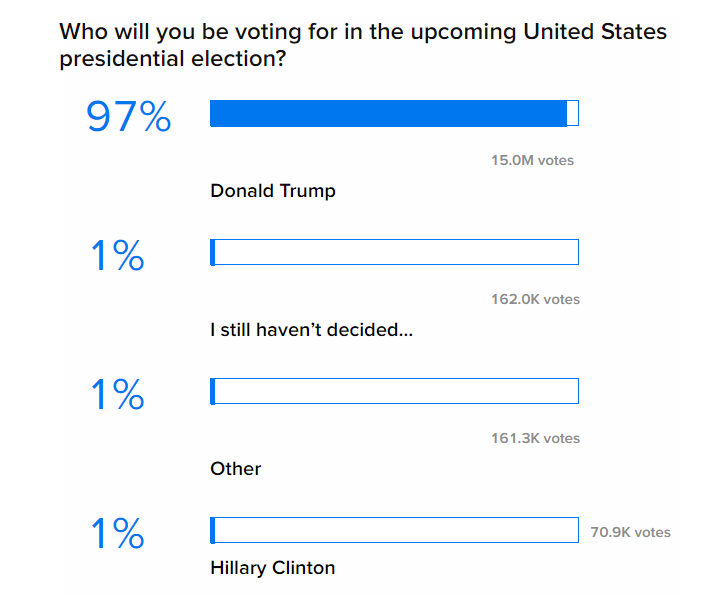Click the empty part of the Other bar
The height and width of the screenshot is (596, 708).
396,391
